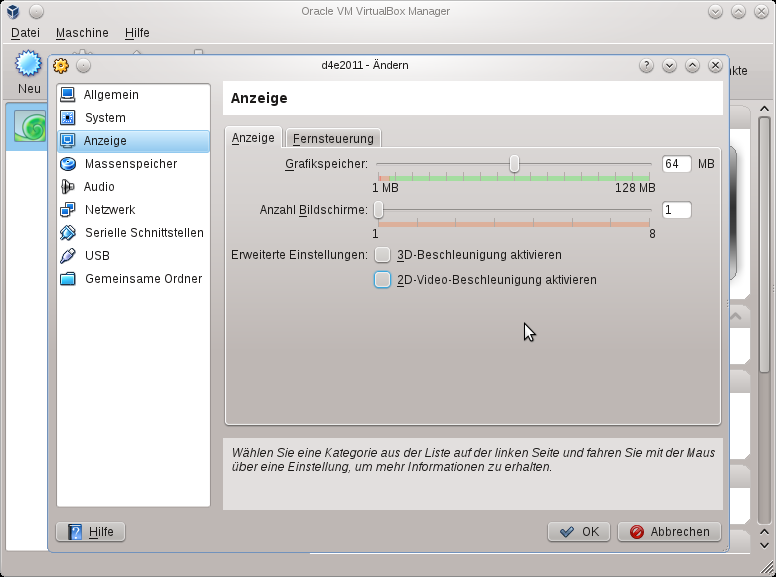Click the window resize grip of Manager window
776x577 pixels.
point(767,568)
